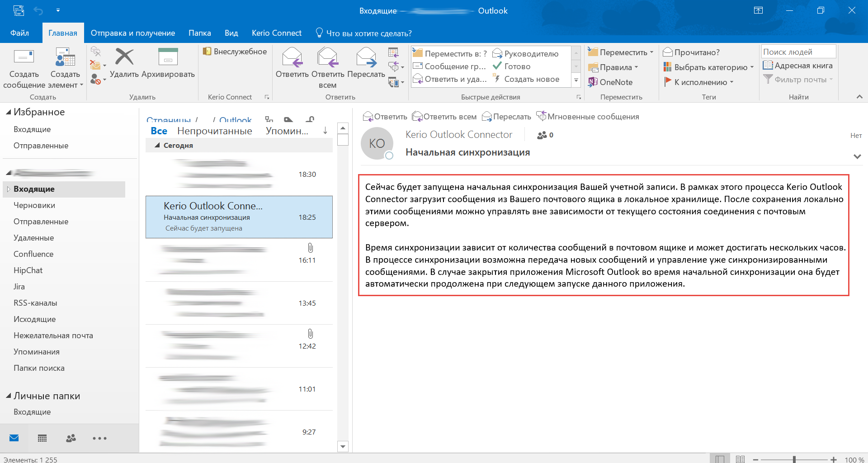868x463 pixels.
Task: Switch to the Вид tab
Action: tap(231, 33)
